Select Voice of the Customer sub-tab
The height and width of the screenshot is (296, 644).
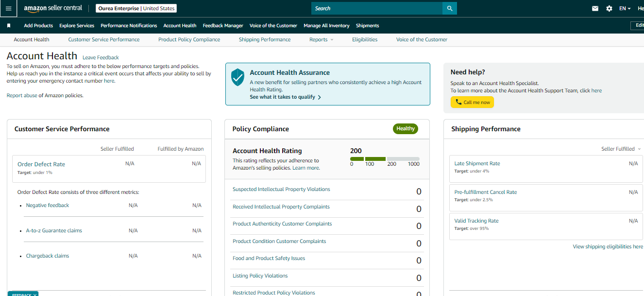pyautogui.click(x=422, y=39)
